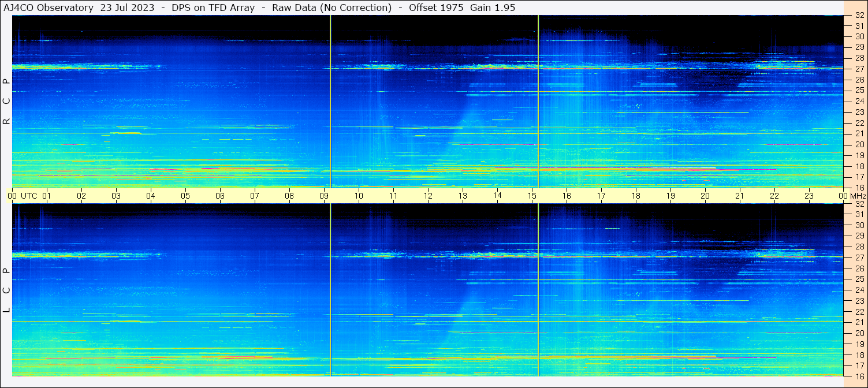Image resolution: width=868 pixels, height=388 pixels.
Task: Click the 15 hour tick label
Action: coord(532,196)
